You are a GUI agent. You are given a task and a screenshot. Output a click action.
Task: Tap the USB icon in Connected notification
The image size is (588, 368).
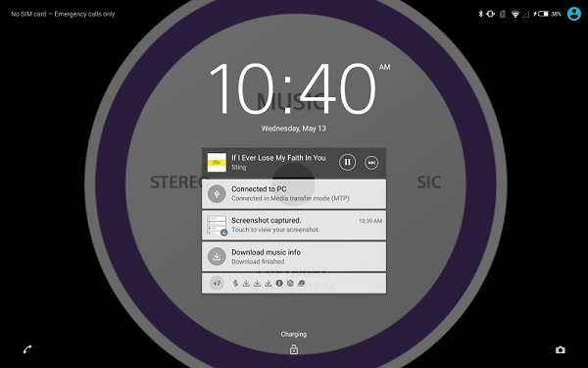(217, 194)
